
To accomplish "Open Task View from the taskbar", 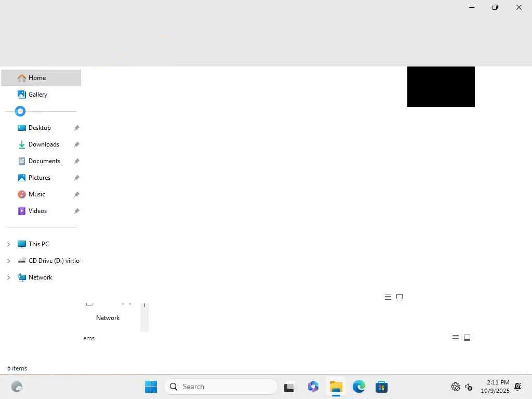I will tap(289, 387).
